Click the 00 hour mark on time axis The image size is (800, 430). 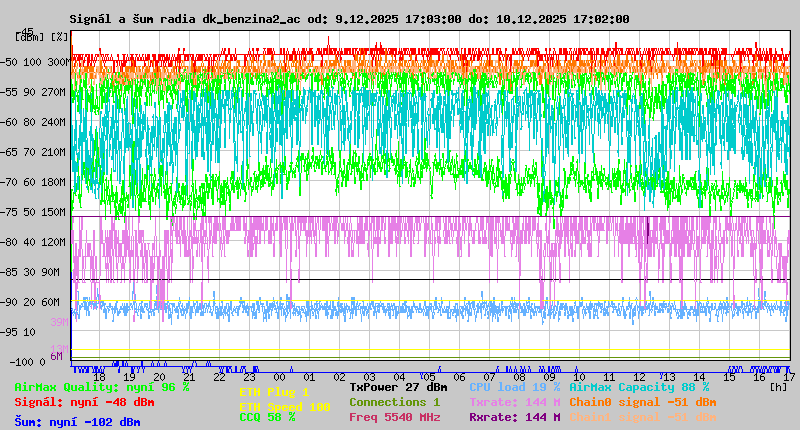280,376
